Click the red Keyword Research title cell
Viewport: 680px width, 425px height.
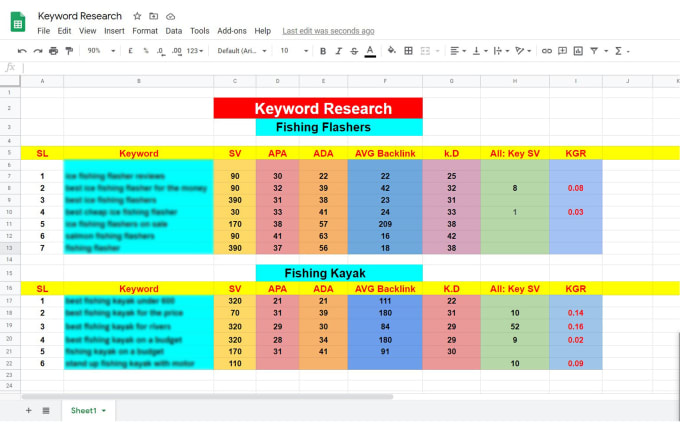point(318,108)
